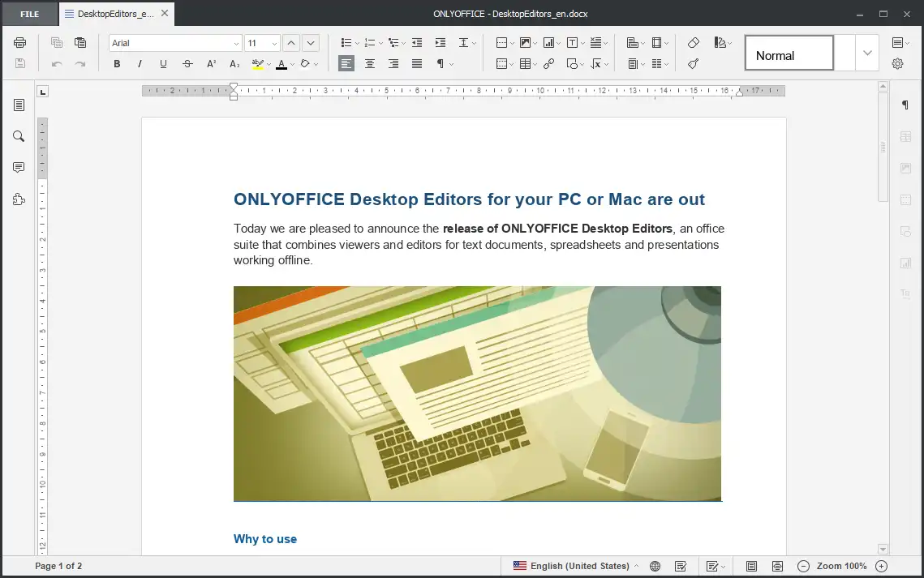924x578 pixels.
Task: Open color scheme dropdown
Action: tap(729, 43)
